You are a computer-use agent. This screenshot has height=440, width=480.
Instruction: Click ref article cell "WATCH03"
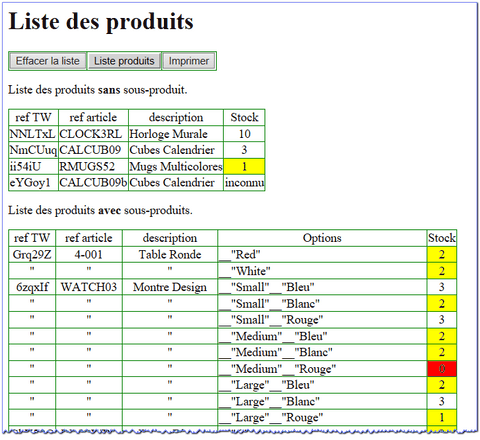tap(89, 287)
